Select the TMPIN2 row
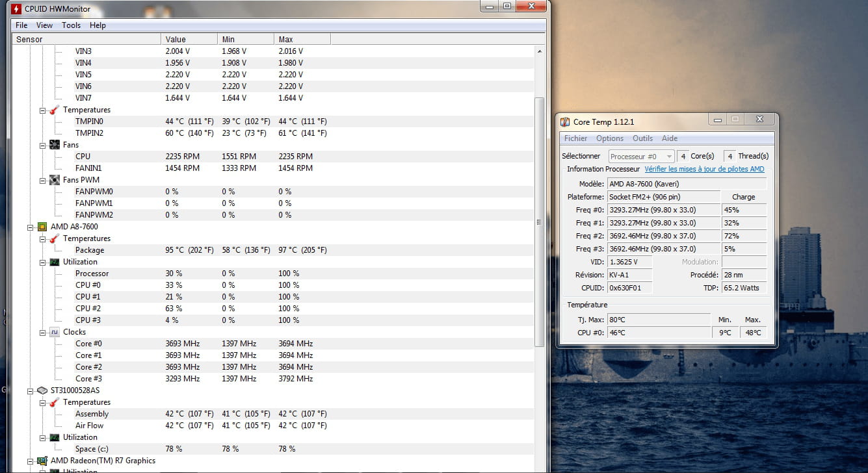This screenshot has width=868, height=473. 273,133
